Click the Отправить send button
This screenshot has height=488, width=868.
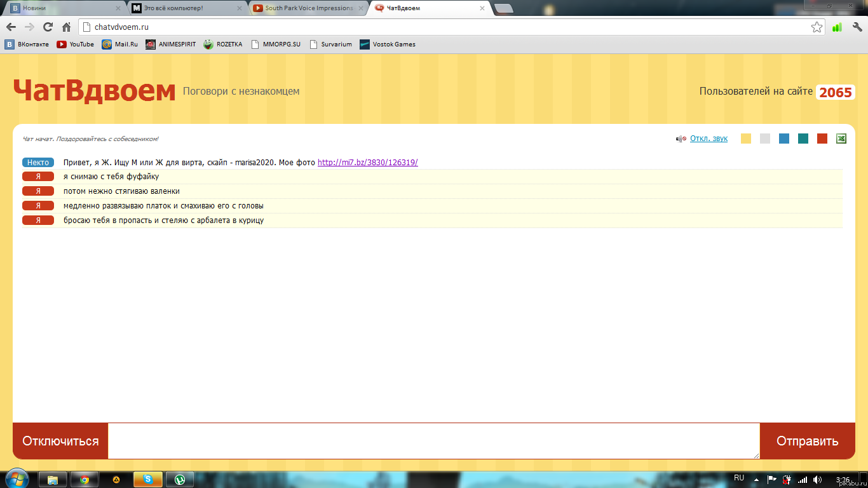[x=807, y=441]
